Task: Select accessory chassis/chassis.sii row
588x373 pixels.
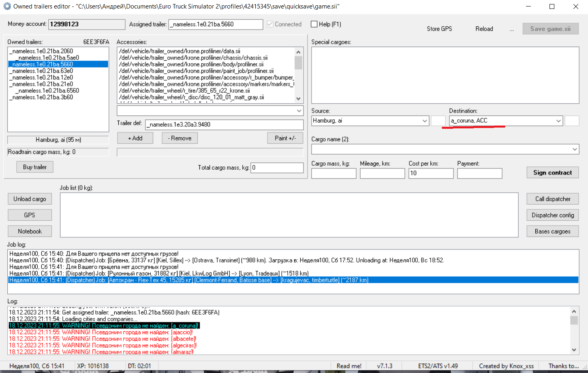Action: [206, 58]
